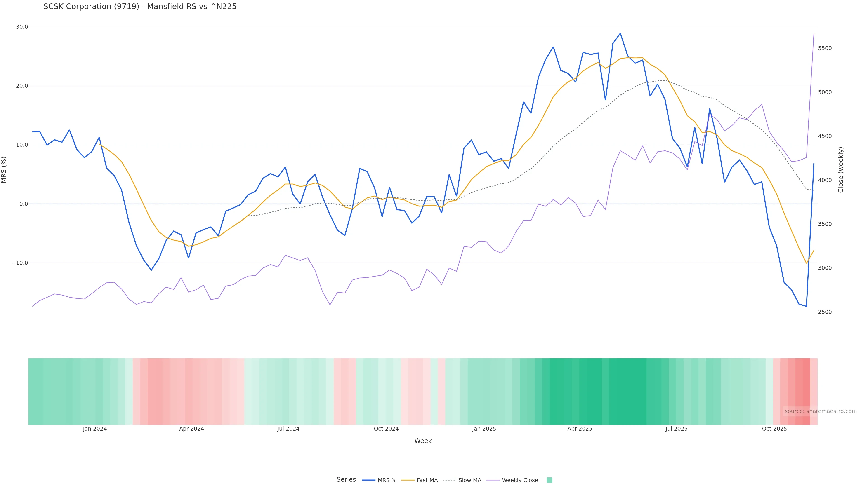Click the chart title for SCSK Corporation
Viewport: 868px width, 488px height.
click(140, 7)
